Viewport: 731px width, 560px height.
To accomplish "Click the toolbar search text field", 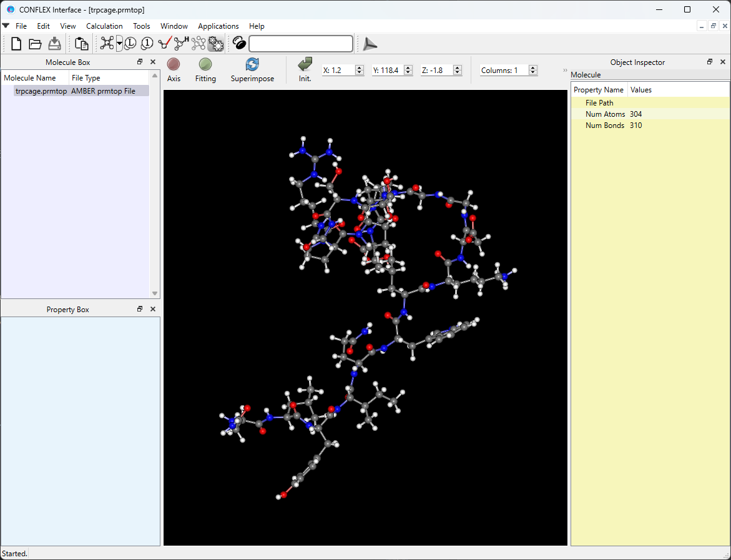I will [301, 44].
